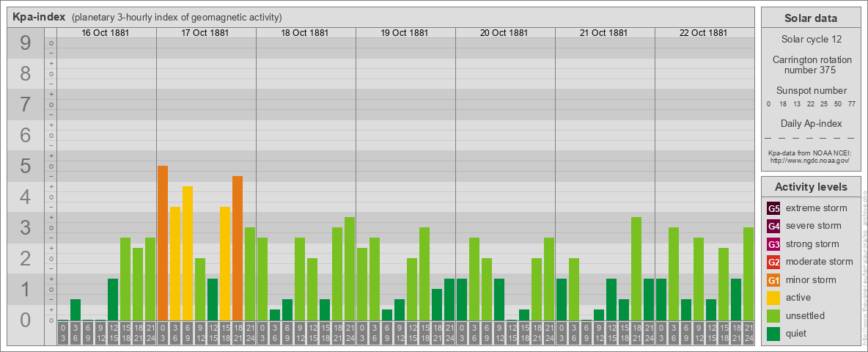Click the unsettled legend label
868x352 pixels.
806,315
